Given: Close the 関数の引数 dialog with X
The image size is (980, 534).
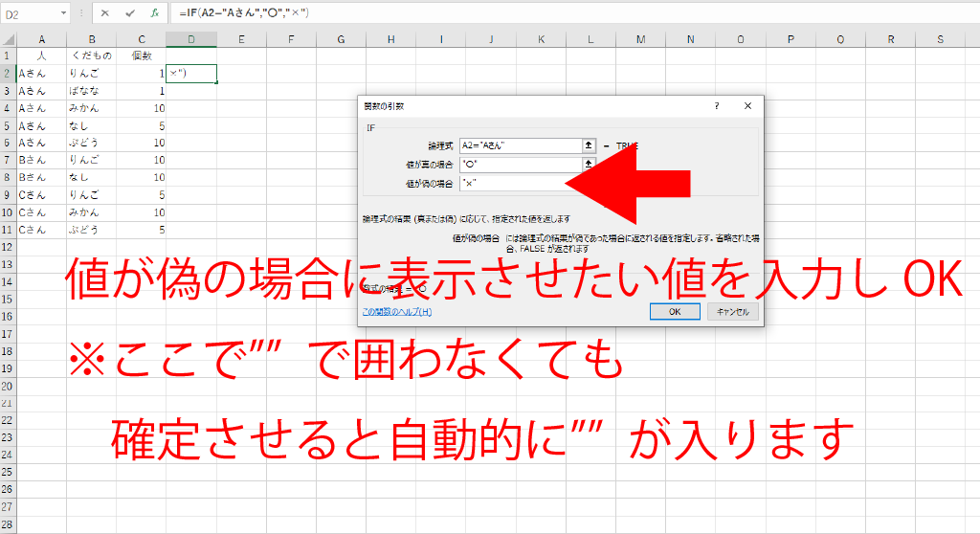Looking at the screenshot, I should coord(747,106).
